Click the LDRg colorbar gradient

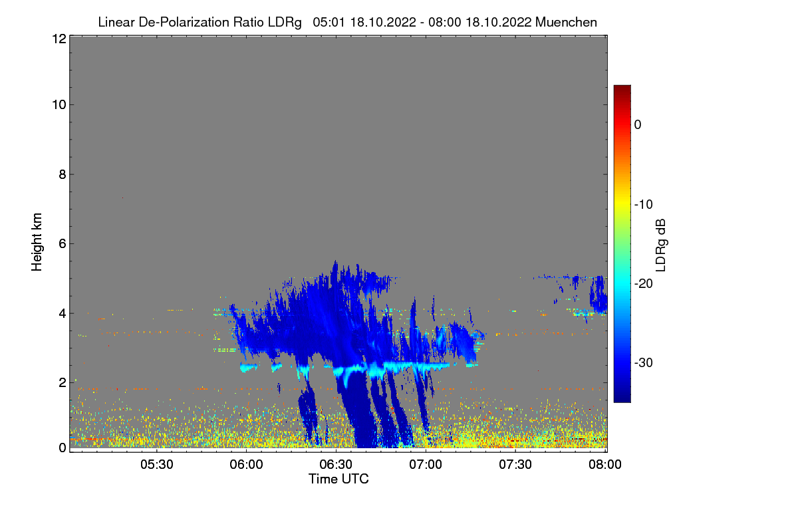click(622, 243)
